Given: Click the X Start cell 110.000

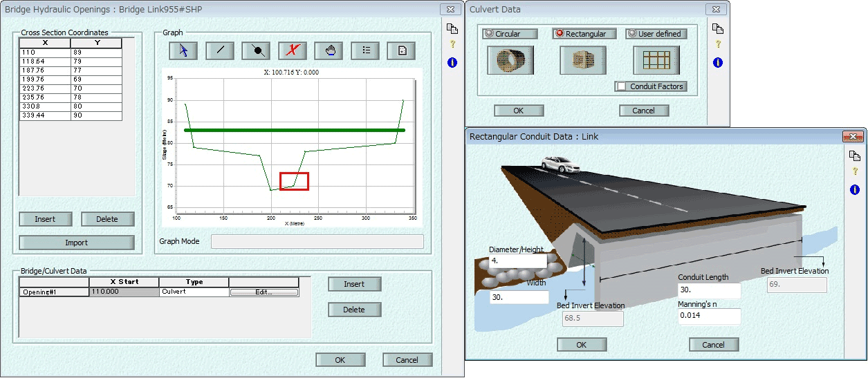Looking at the screenshot, I should point(124,292).
